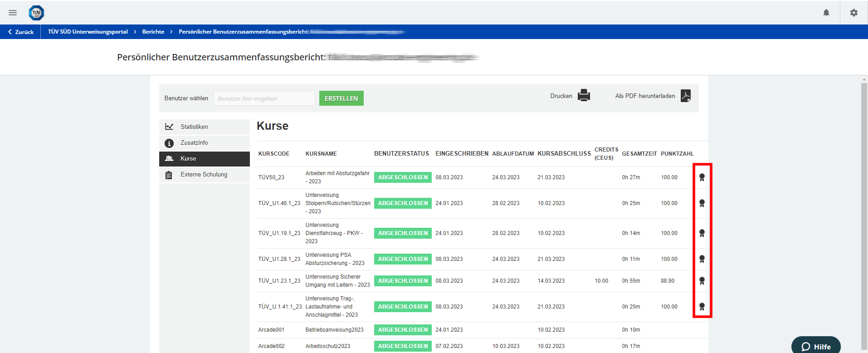Image resolution: width=868 pixels, height=353 pixels.
Task: Open certificate for TÜV_U.1.41.1_23 course
Action: click(702, 307)
